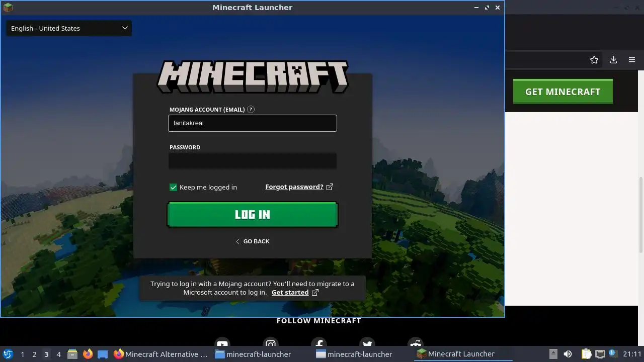Bookmark page with browser star icon
Image resolution: width=644 pixels, height=362 pixels.
point(594,60)
